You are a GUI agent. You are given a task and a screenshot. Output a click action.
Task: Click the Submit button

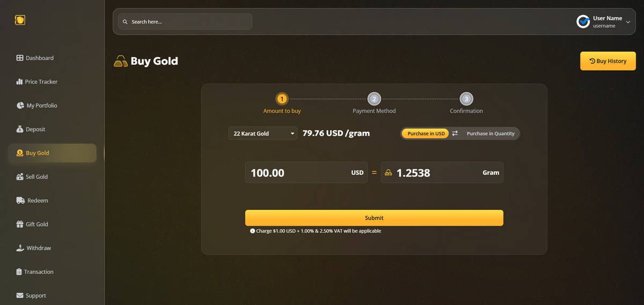374,218
